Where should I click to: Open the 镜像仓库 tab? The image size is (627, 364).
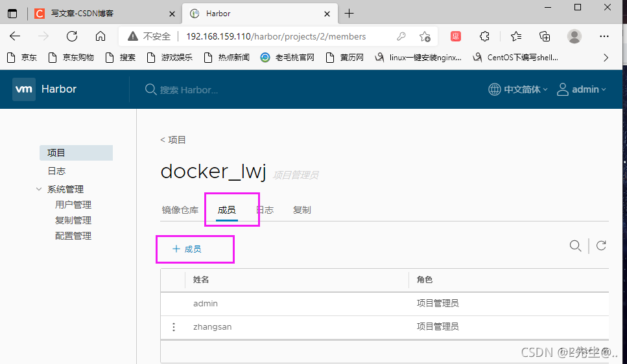(180, 210)
